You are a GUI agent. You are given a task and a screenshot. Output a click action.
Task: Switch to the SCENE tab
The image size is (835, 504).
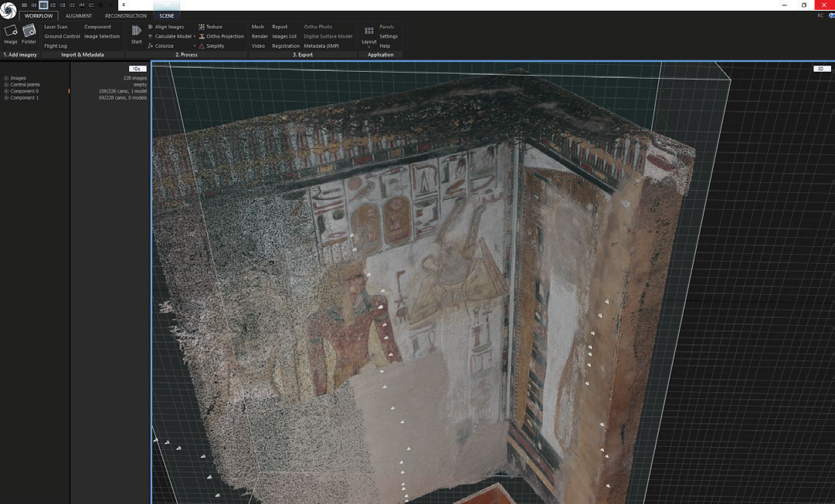(167, 15)
